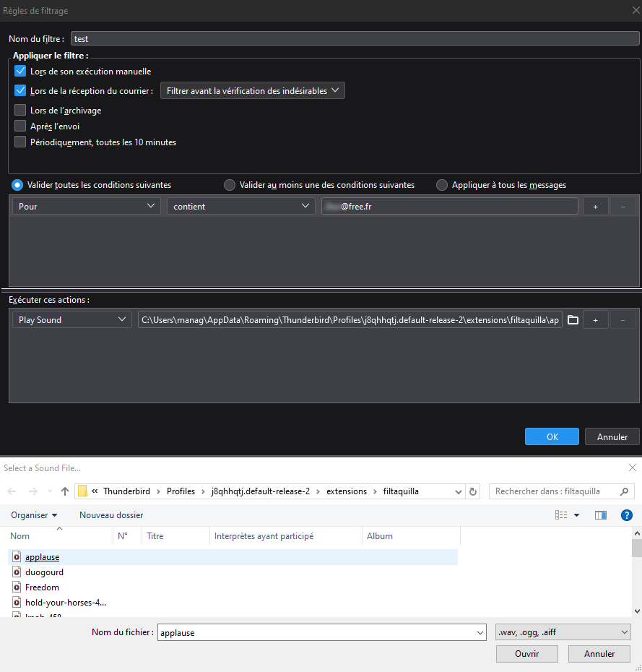Click the Freedom file icon
The width and height of the screenshot is (642, 672).
coord(17,587)
